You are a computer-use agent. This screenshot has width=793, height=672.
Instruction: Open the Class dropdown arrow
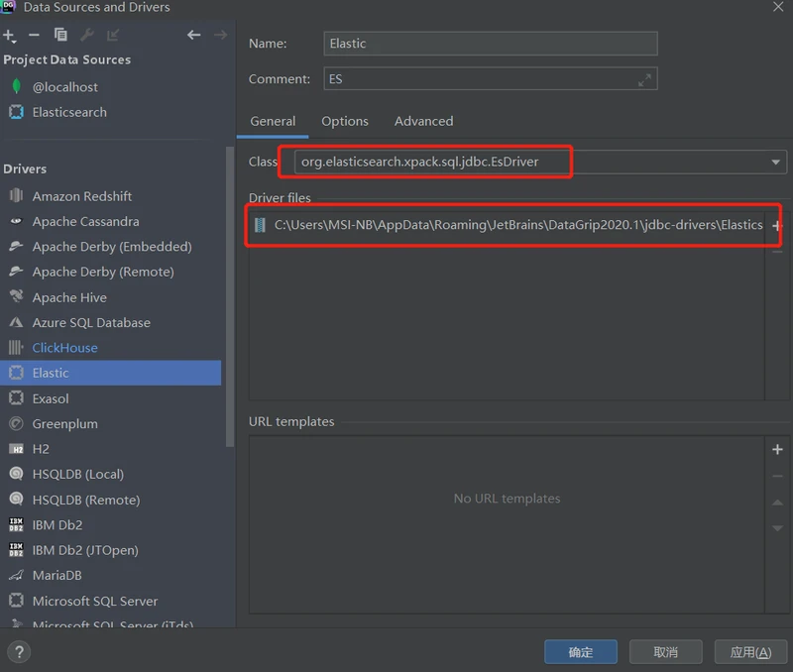coord(775,163)
